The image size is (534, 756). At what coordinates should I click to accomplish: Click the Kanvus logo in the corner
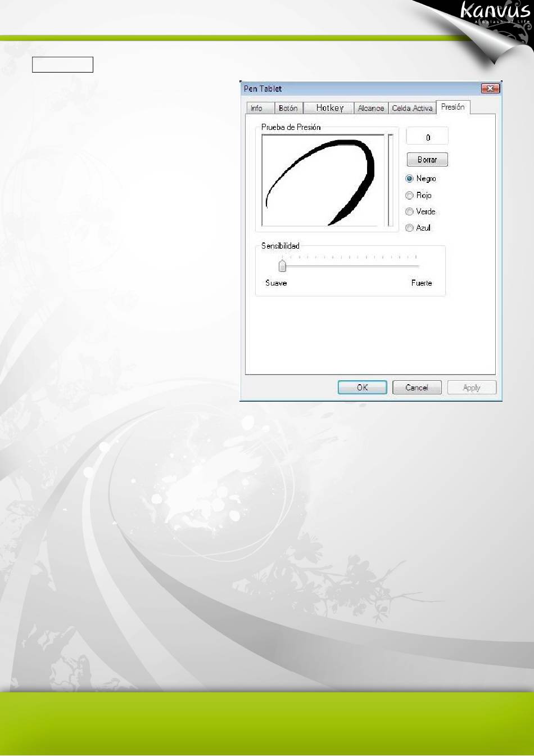pos(495,12)
